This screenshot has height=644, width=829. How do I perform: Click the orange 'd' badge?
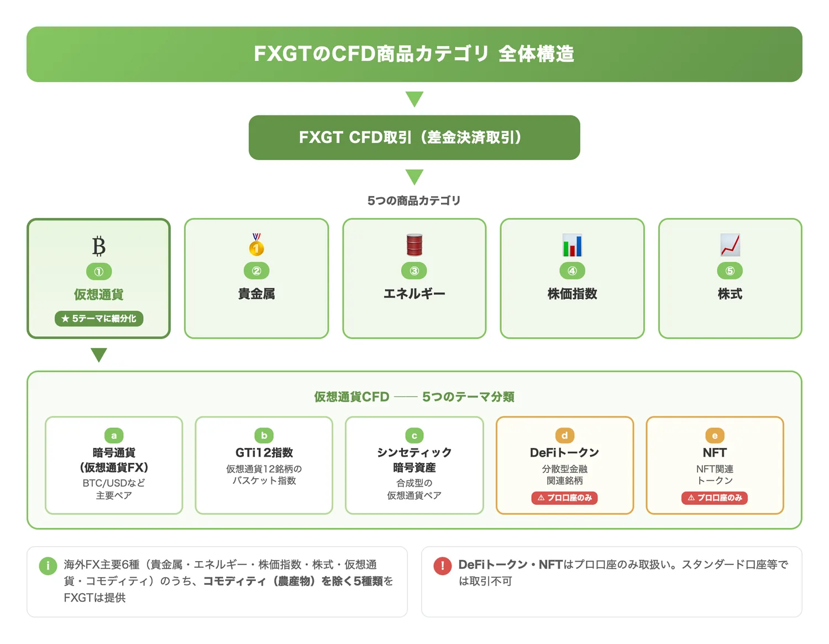[564, 435]
